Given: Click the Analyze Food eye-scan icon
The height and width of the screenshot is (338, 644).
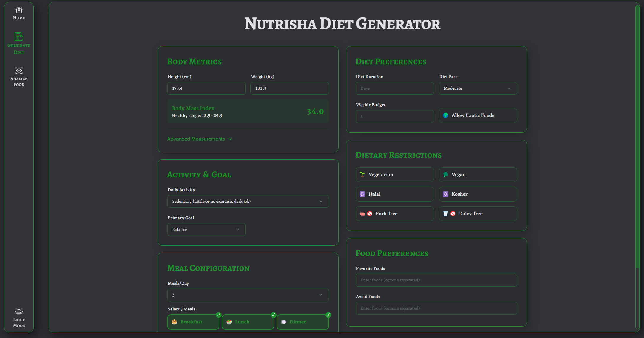Looking at the screenshot, I should (x=19, y=70).
